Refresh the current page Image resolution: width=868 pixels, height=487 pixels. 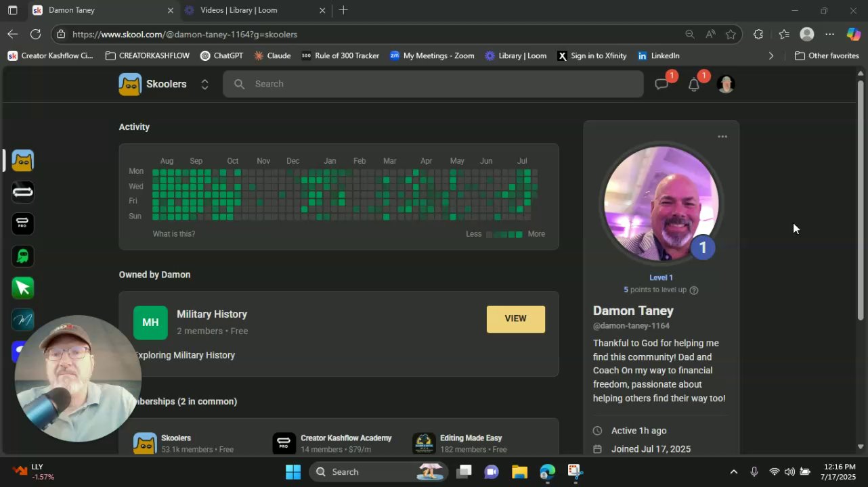[x=36, y=34]
